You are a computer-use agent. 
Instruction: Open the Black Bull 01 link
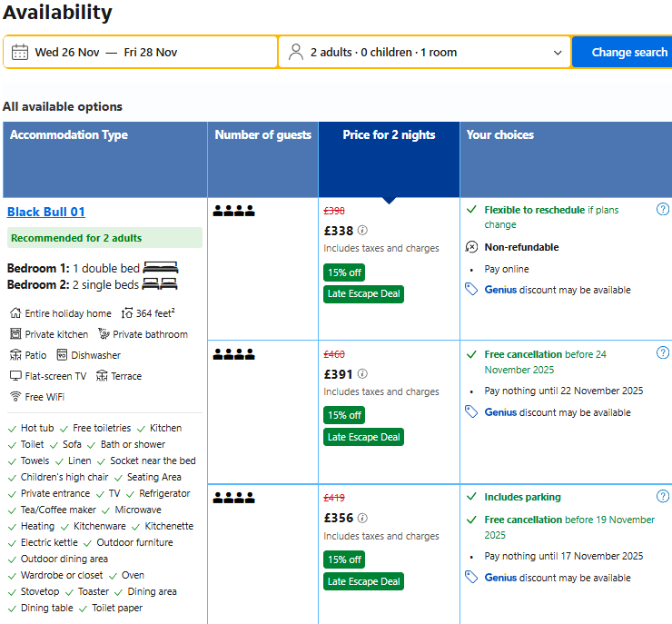(46, 212)
